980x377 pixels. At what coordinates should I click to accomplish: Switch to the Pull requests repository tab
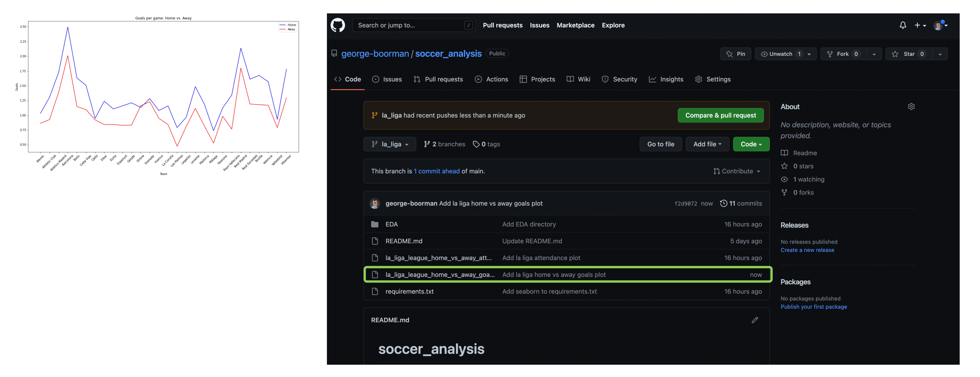[x=438, y=79]
